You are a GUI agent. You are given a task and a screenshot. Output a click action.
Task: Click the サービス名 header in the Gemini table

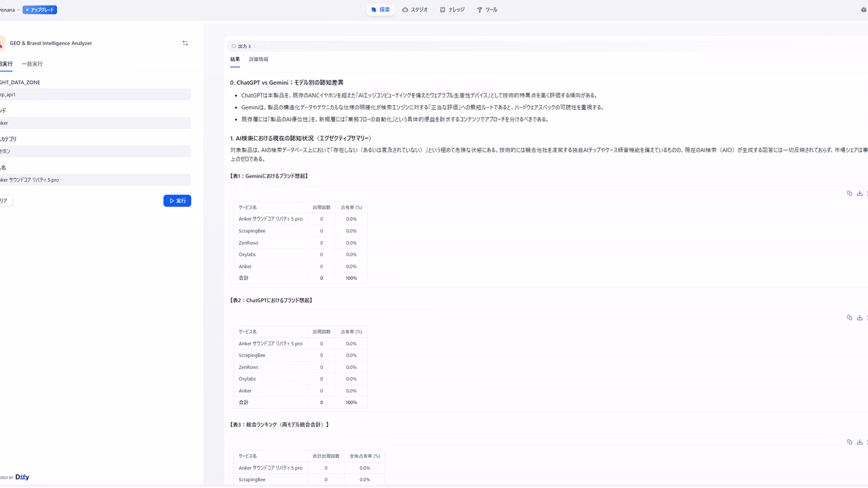pyautogui.click(x=248, y=207)
